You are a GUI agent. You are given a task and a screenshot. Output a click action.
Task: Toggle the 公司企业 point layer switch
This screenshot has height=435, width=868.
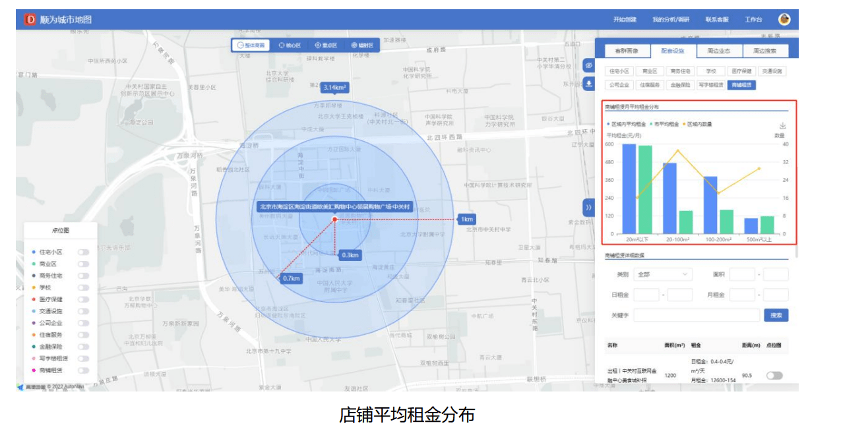pos(83,323)
